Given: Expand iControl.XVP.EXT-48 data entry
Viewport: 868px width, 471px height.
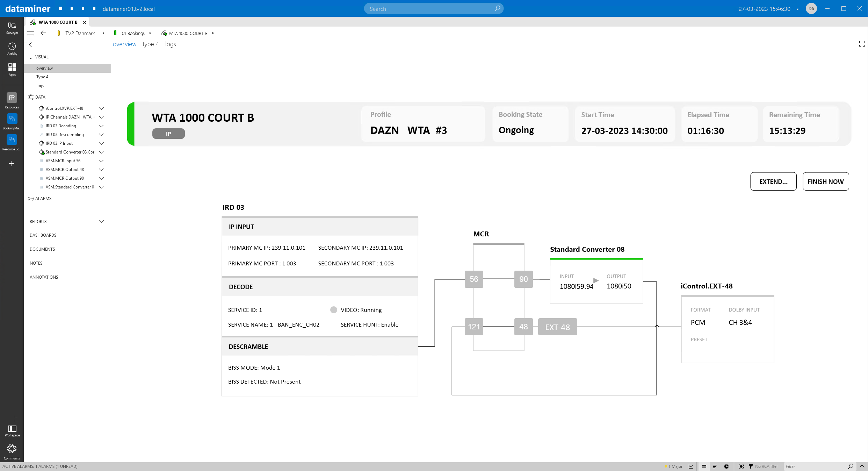Looking at the screenshot, I should click(x=101, y=108).
